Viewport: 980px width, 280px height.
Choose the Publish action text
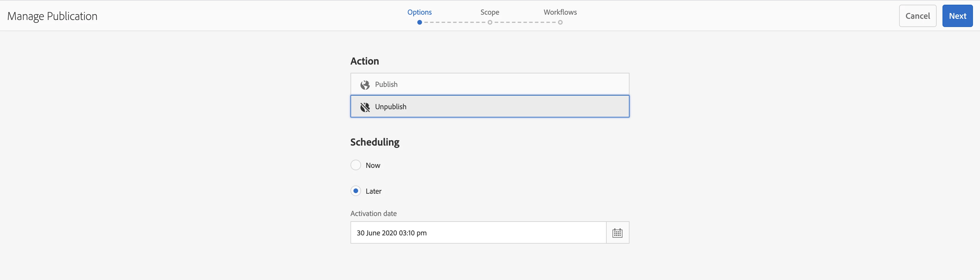[x=386, y=85]
